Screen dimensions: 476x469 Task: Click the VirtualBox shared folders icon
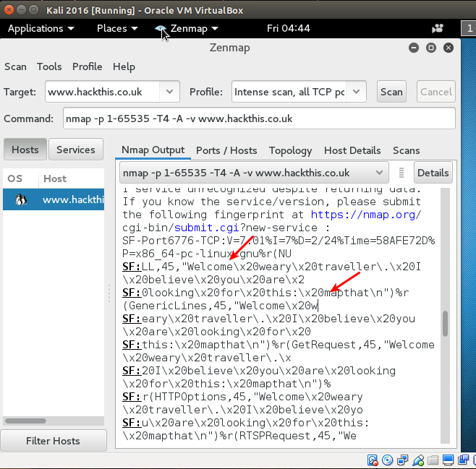pyautogui.click(x=433, y=460)
